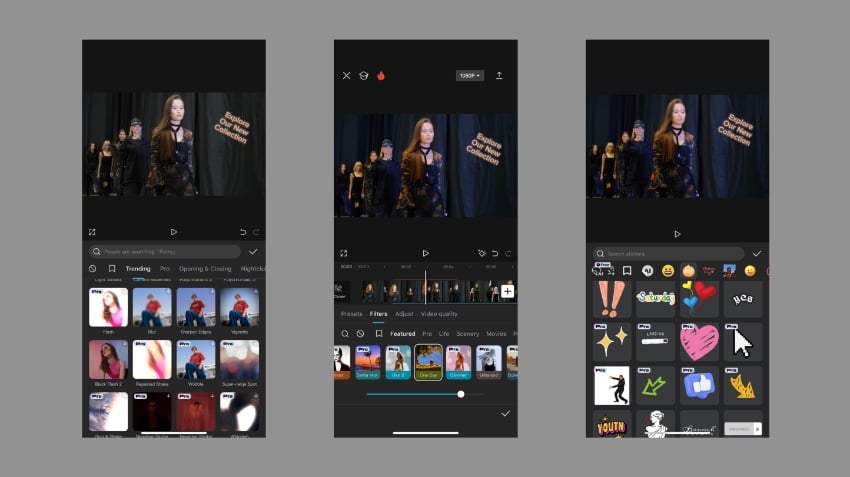Select the Trending effects tab
The height and width of the screenshot is (477, 850).
[x=138, y=269]
